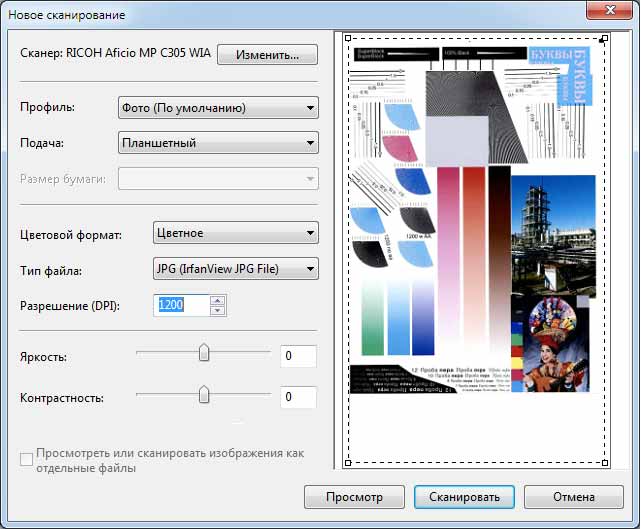Screen dimensions: 641x529
Task: Click the scanner name RICOH Aficio MP C305 WIA
Action: coord(138,53)
